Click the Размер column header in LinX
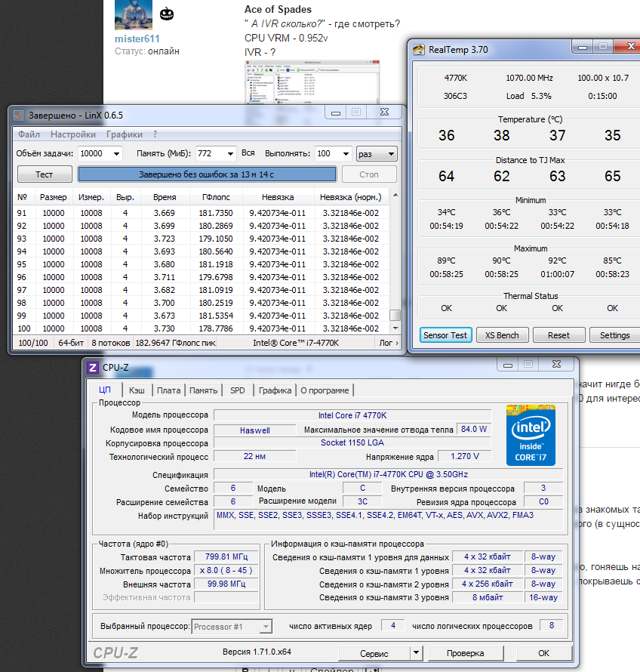 (x=54, y=197)
